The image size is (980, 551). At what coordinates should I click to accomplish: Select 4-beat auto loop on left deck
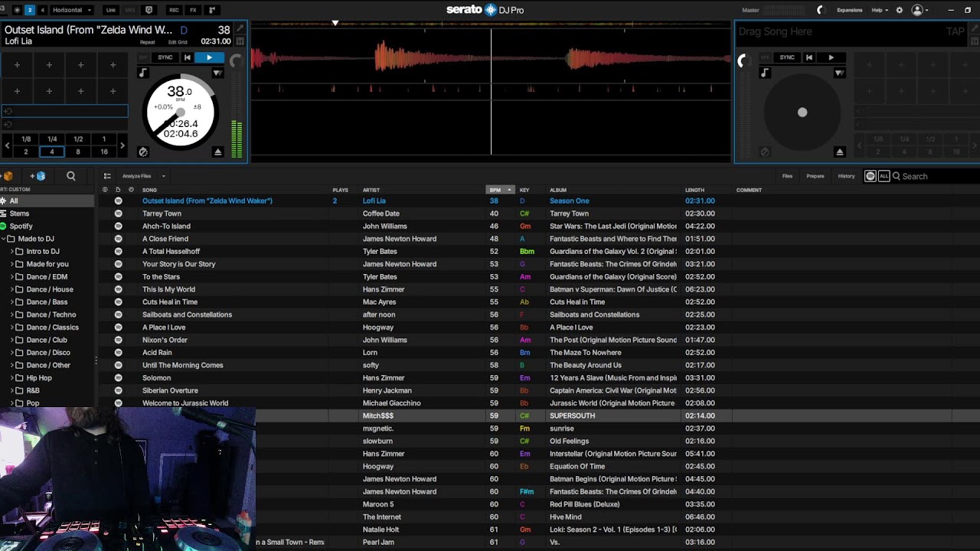click(x=52, y=152)
